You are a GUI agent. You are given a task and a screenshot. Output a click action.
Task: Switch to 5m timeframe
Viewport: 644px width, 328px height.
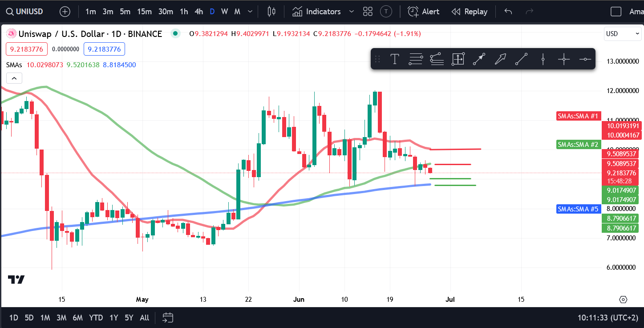pos(125,12)
